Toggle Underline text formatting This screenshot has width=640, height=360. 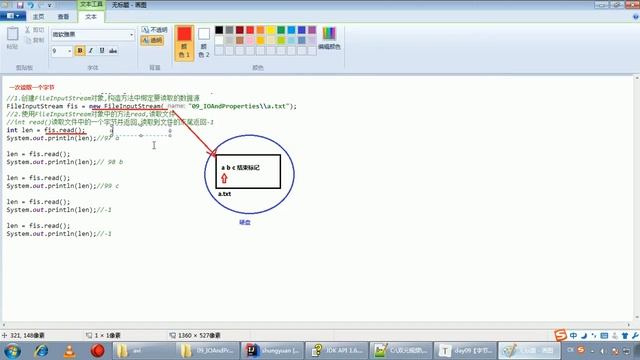(102, 51)
